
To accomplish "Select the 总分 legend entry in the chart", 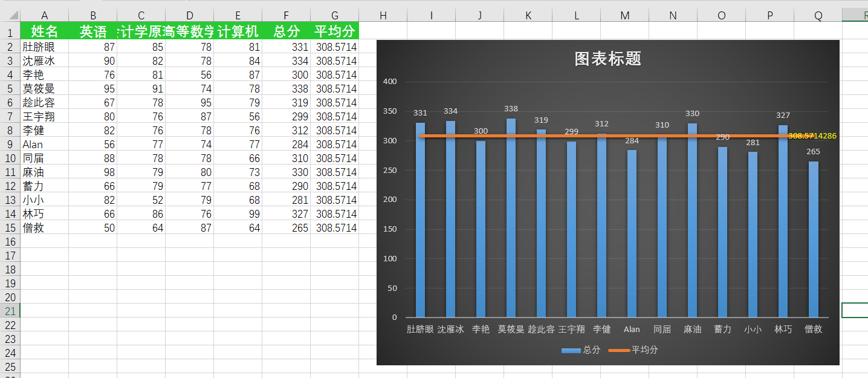I will point(582,350).
